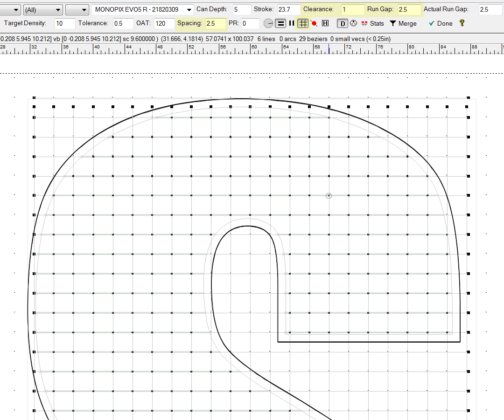Expand the (All) filter dropdown
This screenshot has width=504, height=420.
click(43, 9)
